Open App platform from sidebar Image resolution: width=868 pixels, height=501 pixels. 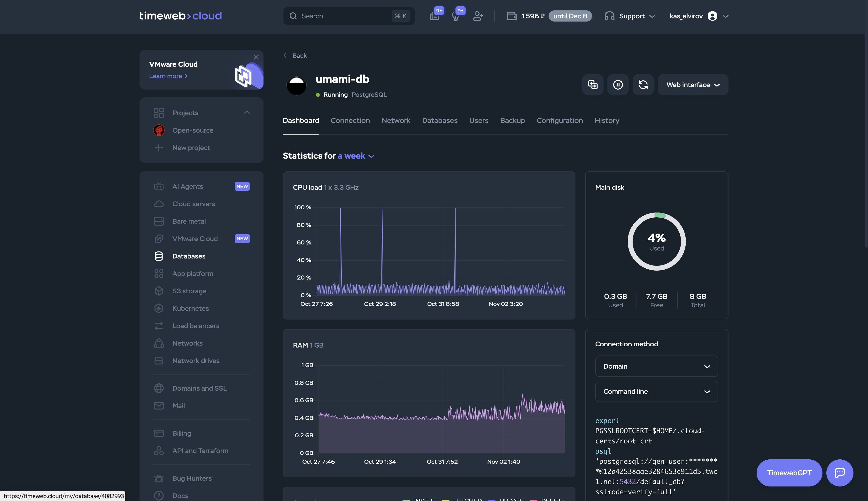[193, 273]
